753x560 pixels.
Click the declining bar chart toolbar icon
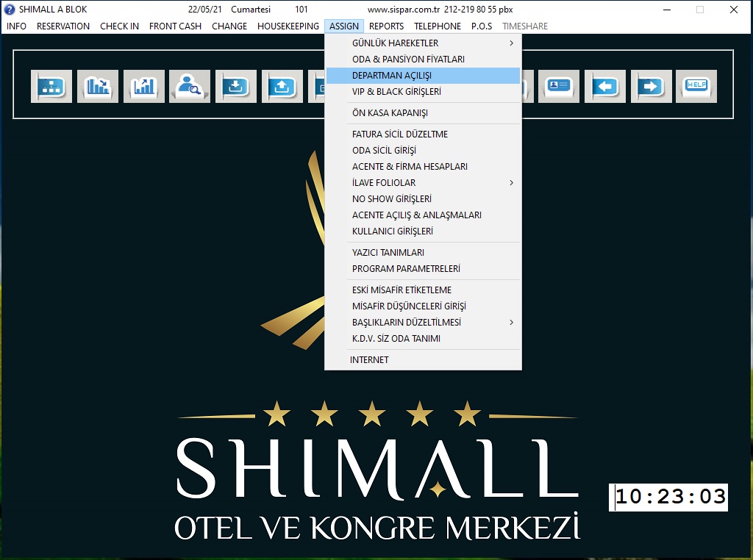[x=98, y=87]
